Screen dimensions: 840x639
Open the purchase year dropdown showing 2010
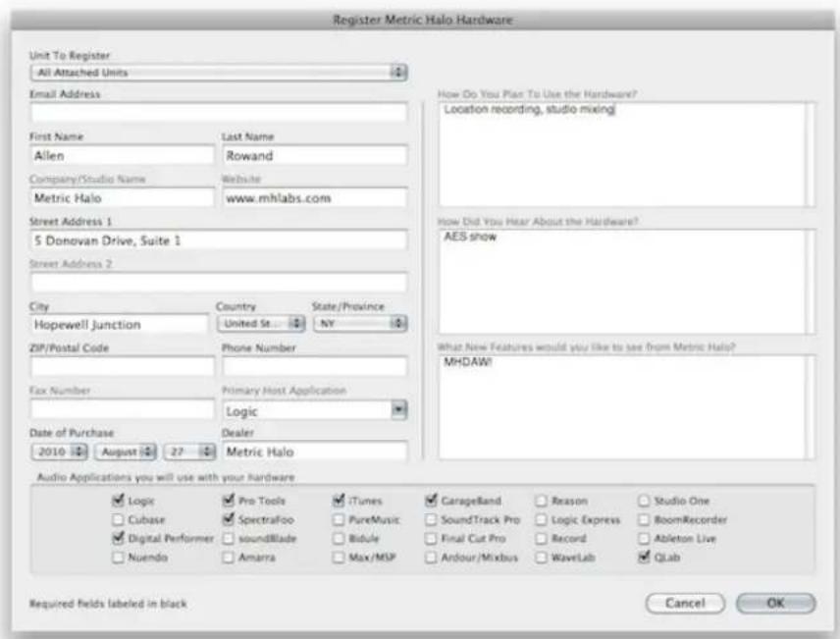pyautogui.click(x=59, y=452)
